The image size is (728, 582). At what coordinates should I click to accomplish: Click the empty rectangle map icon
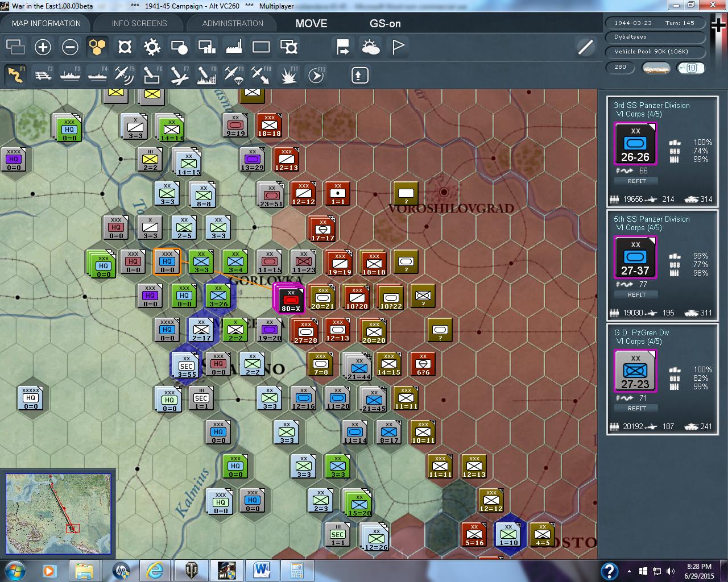(261, 47)
